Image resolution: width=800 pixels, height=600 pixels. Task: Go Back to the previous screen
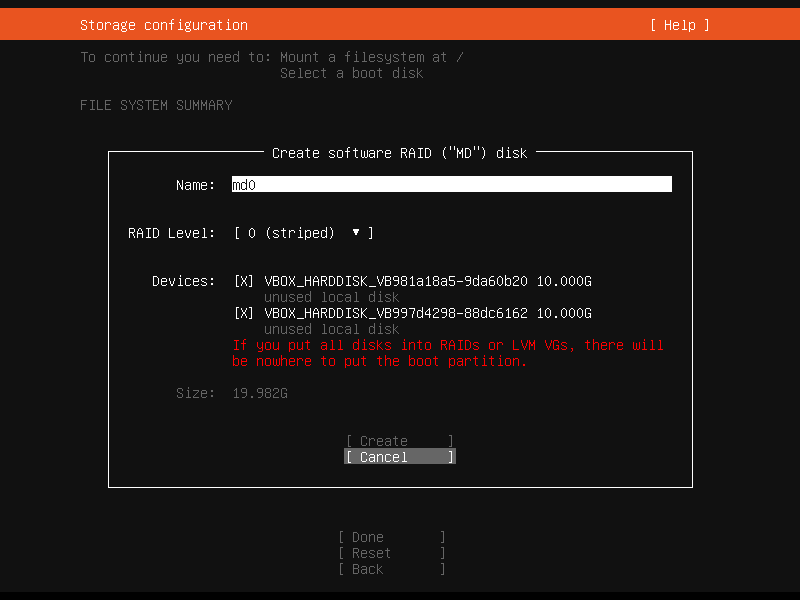click(391, 569)
